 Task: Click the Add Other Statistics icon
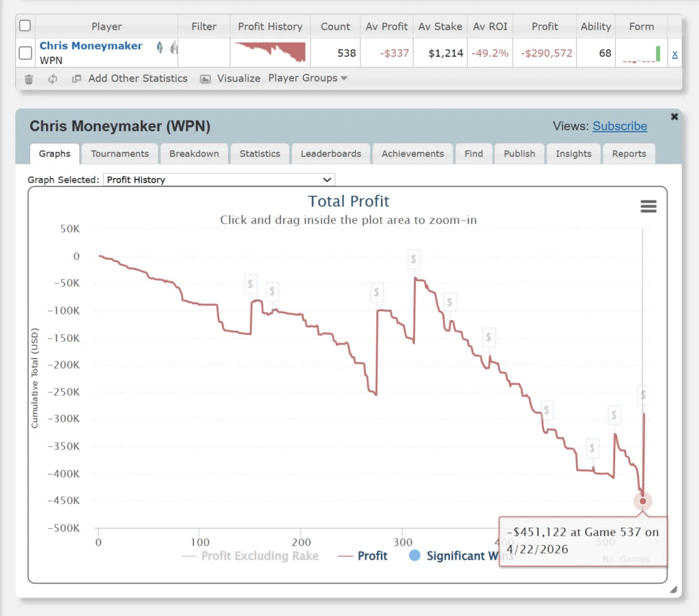(76, 79)
